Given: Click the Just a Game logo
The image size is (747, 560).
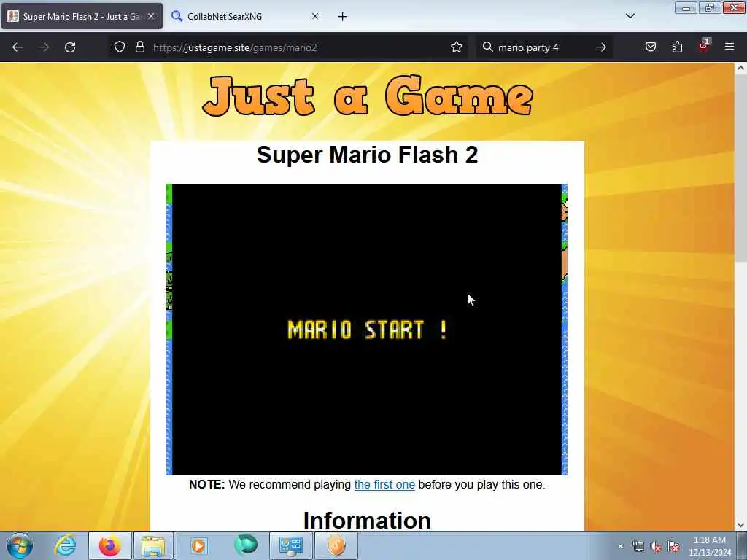Looking at the screenshot, I should [x=368, y=97].
